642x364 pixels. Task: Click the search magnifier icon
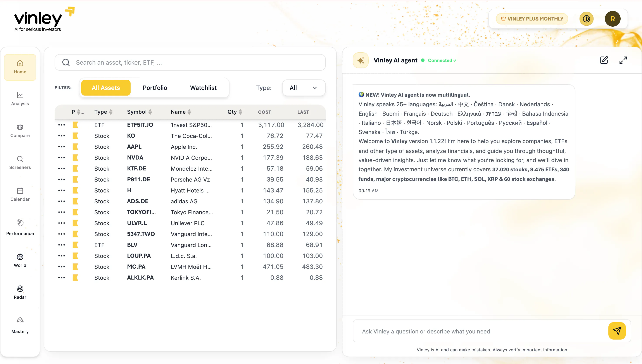click(66, 62)
